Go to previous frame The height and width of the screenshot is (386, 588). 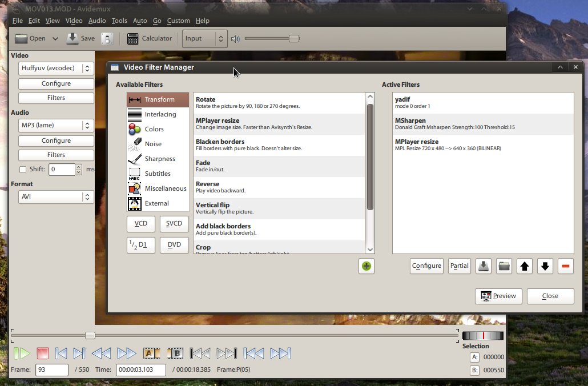coord(61,353)
